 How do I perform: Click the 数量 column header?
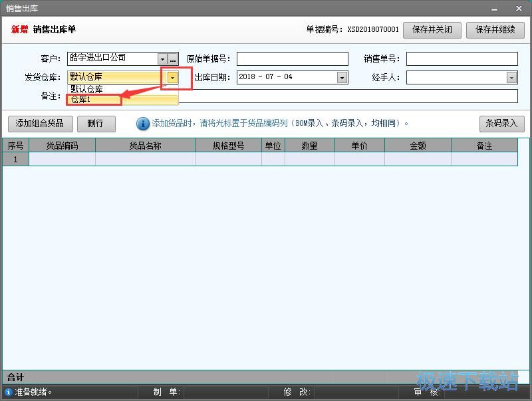pos(310,146)
